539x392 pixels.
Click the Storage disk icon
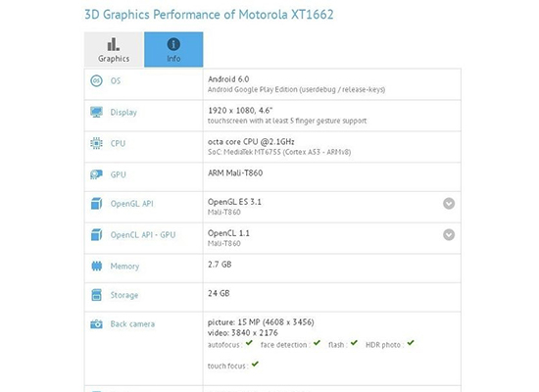pyautogui.click(x=97, y=295)
